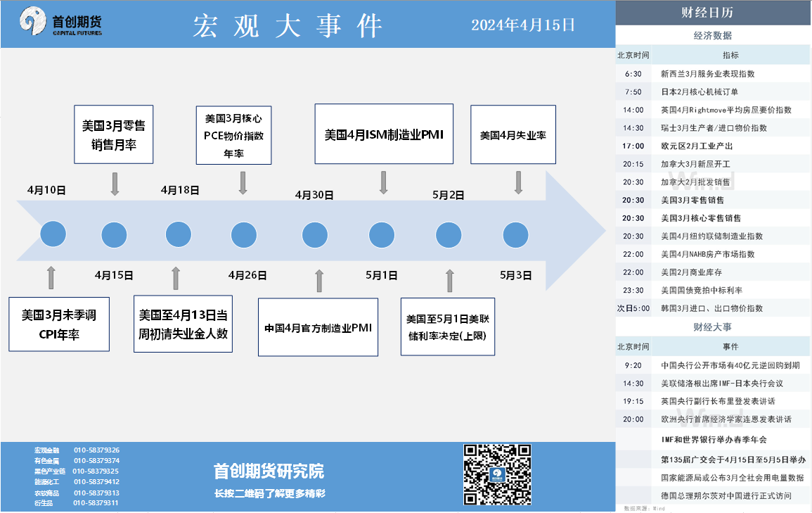This screenshot has width=812, height=513.
Task: Select row 美国3月零售销售 in calendar
Action: (x=713, y=200)
